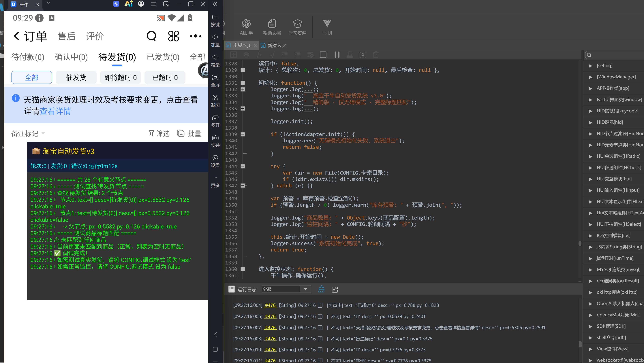Pause script execution in editor toolbar
The image size is (644, 363).
click(x=337, y=55)
